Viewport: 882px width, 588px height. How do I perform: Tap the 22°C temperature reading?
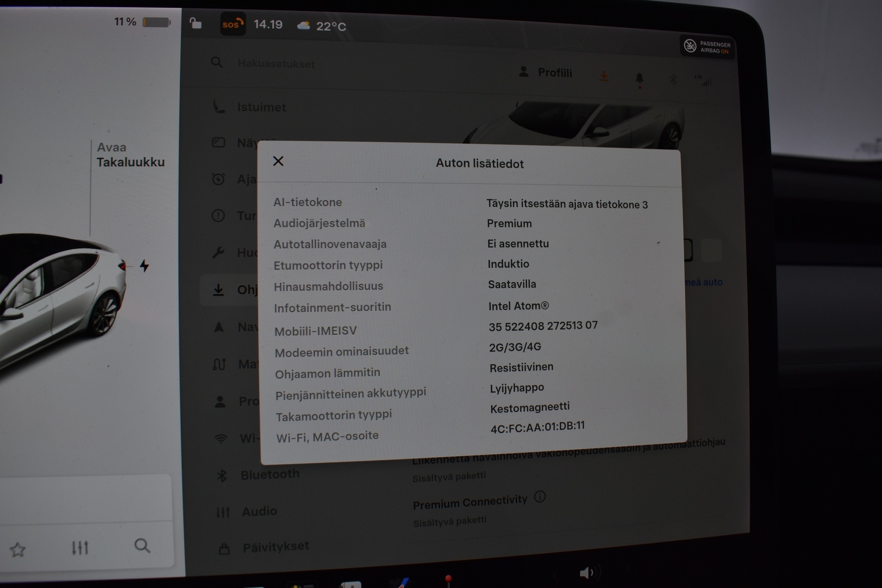(331, 26)
